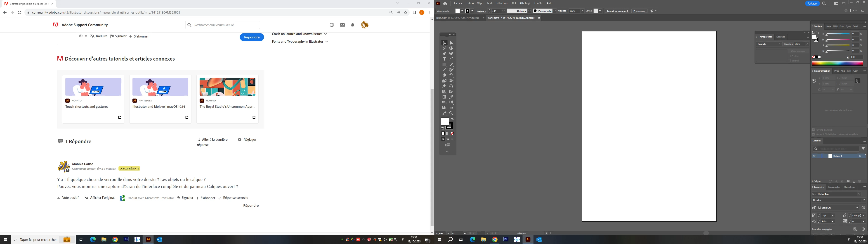Select the Zoom tool in Illustrator
Viewport: 868px width, 244px height.
[x=452, y=113]
